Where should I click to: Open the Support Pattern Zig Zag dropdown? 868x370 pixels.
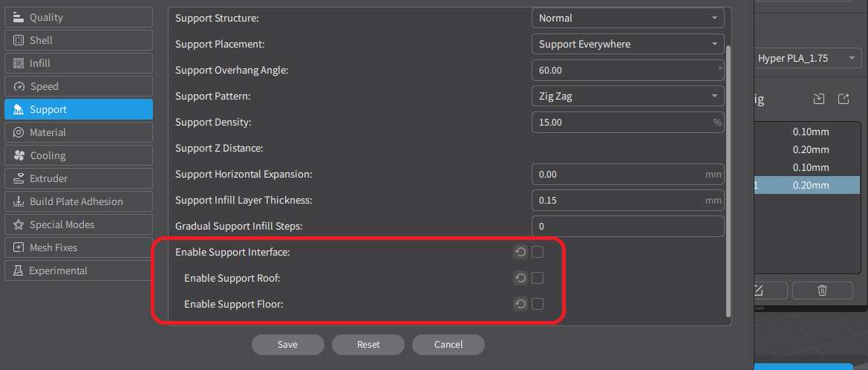point(627,96)
